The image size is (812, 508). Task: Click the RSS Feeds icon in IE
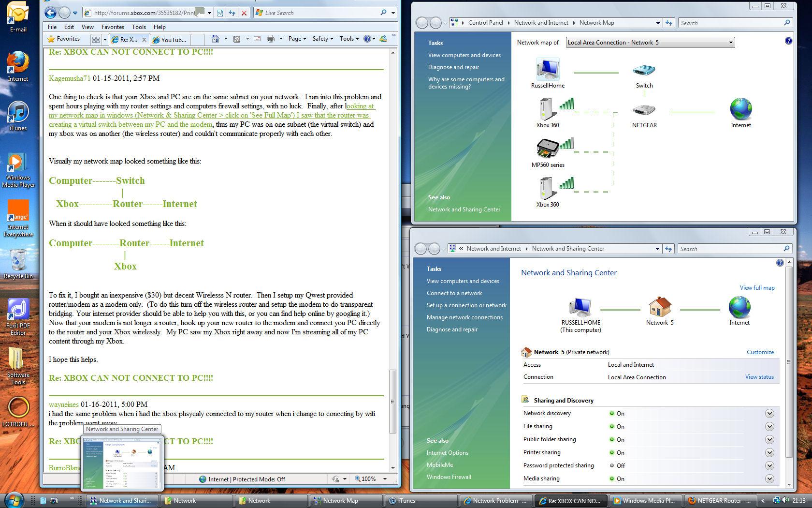click(x=237, y=39)
